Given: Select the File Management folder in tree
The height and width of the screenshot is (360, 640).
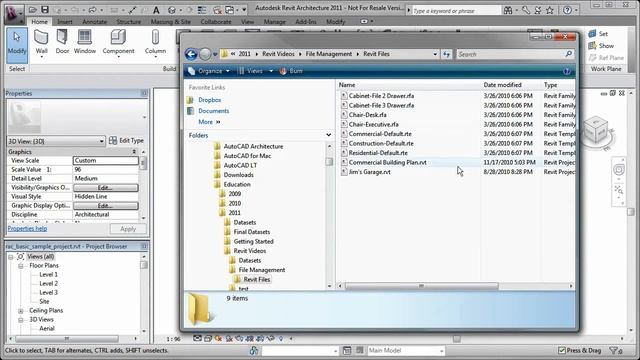Looking at the screenshot, I should (x=262, y=270).
